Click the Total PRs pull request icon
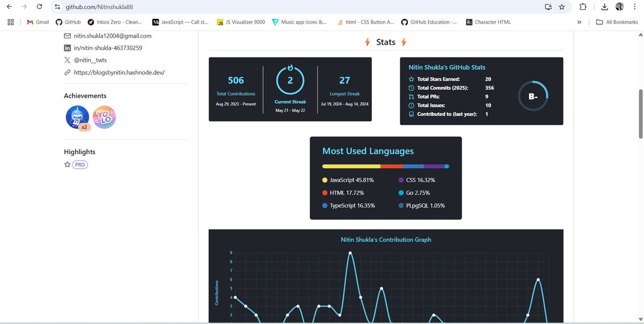 point(412,97)
